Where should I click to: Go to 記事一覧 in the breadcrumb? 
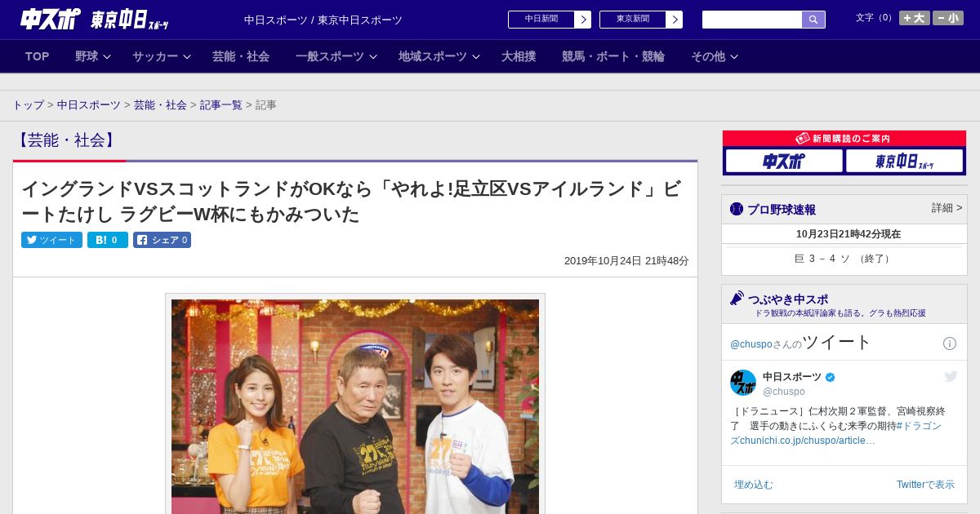(221, 105)
